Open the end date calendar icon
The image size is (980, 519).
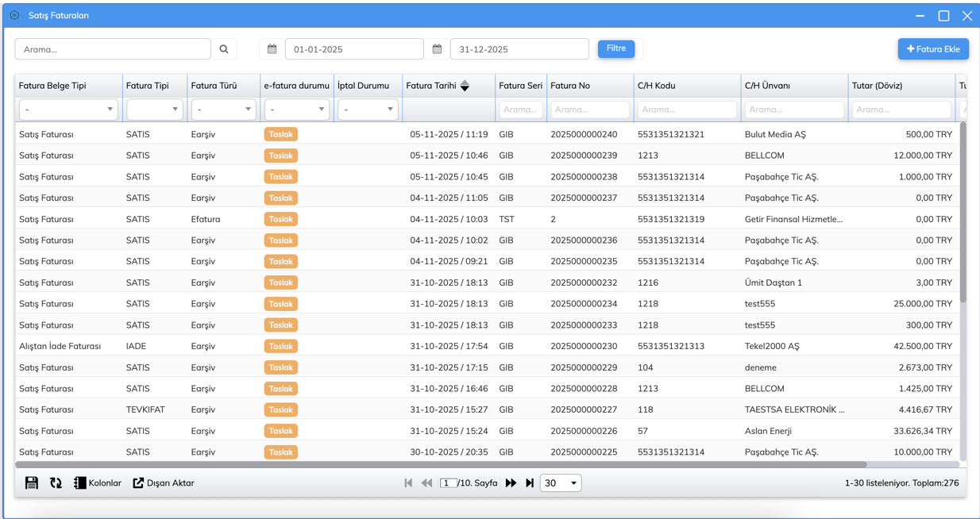(437, 49)
